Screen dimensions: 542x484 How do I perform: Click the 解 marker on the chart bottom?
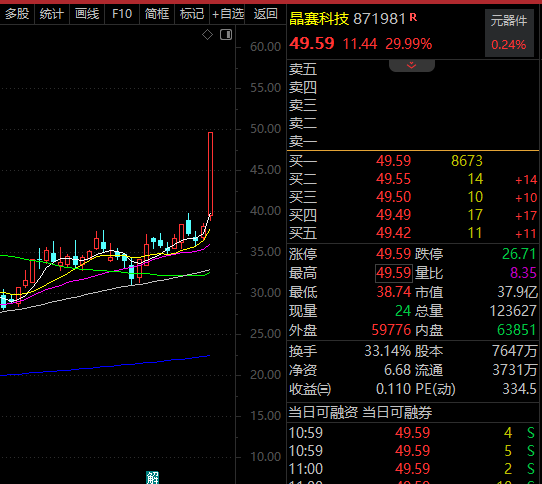tap(152, 477)
